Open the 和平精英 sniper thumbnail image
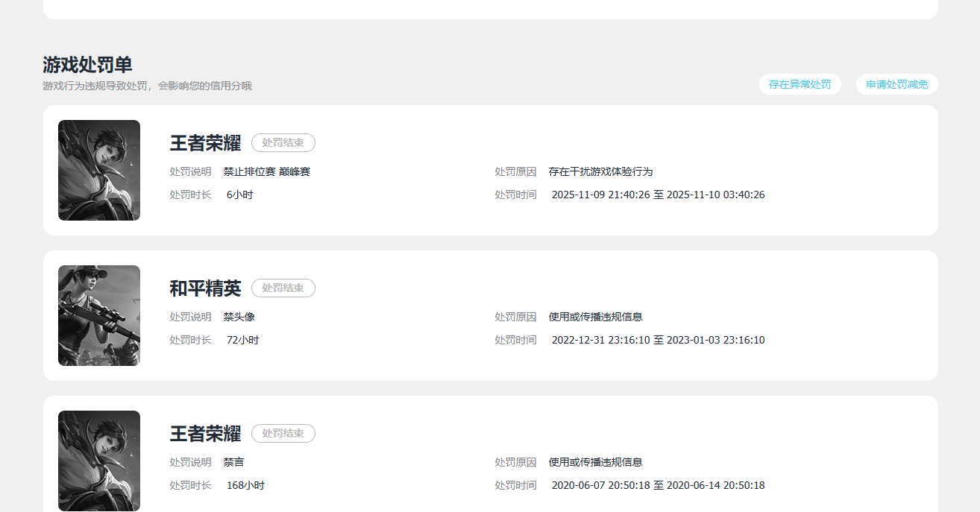This screenshot has width=980, height=512. [99, 315]
